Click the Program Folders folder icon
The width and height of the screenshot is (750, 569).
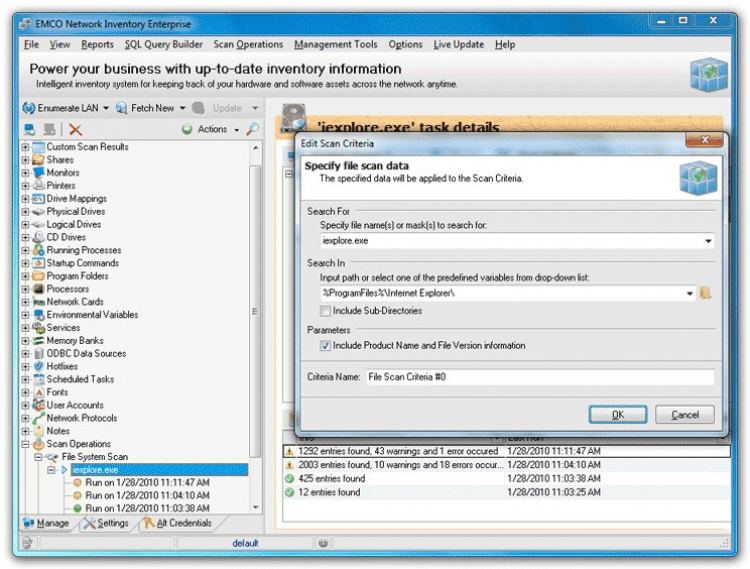(x=38, y=276)
